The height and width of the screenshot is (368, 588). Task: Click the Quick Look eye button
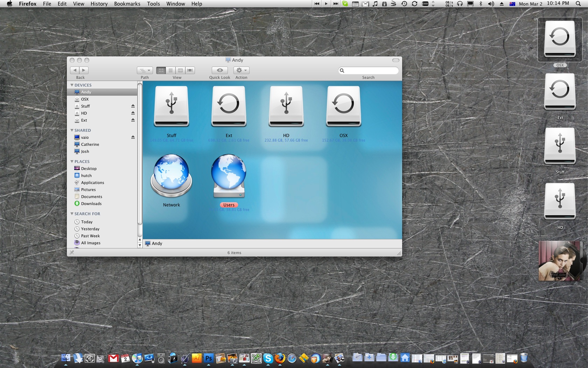pos(220,70)
